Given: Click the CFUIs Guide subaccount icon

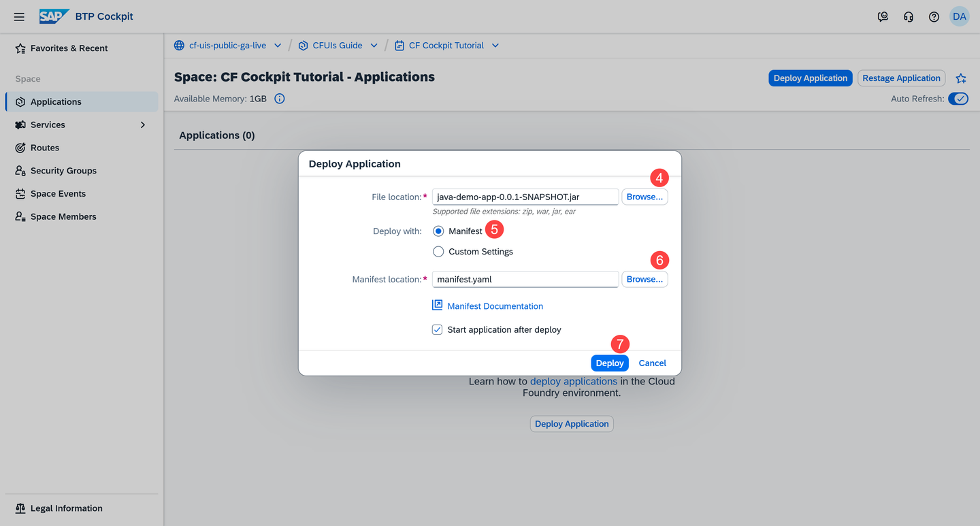Looking at the screenshot, I should [303, 46].
